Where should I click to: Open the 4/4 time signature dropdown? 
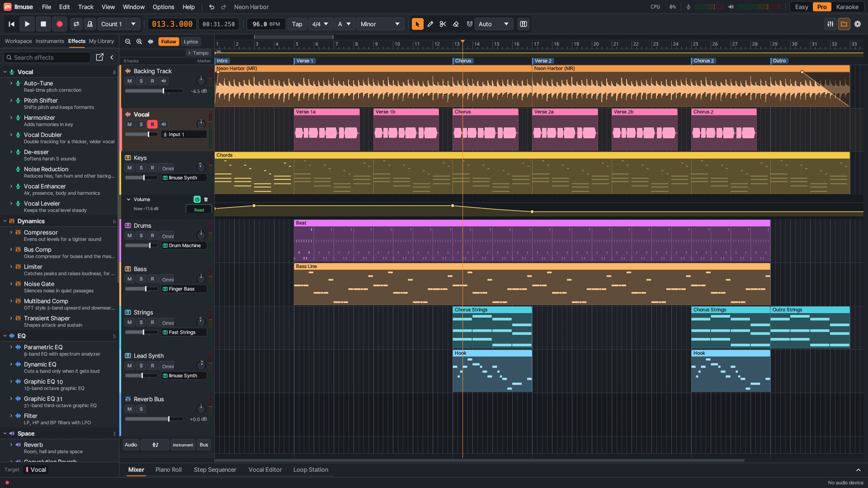[x=320, y=24]
